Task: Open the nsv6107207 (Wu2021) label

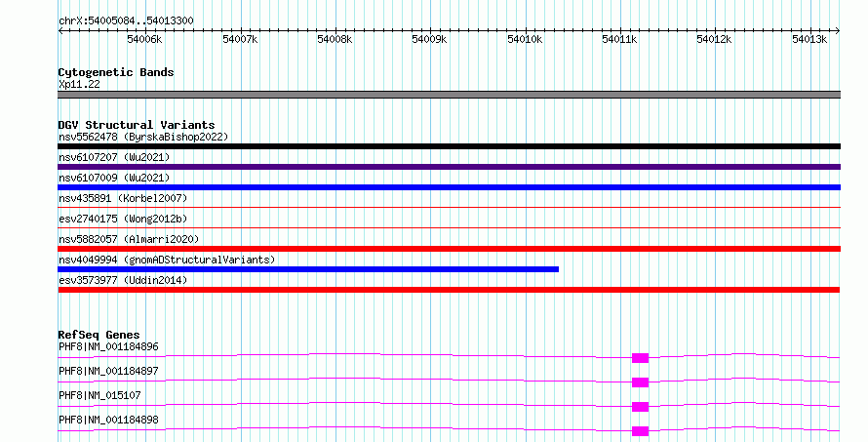Action: coord(114,157)
